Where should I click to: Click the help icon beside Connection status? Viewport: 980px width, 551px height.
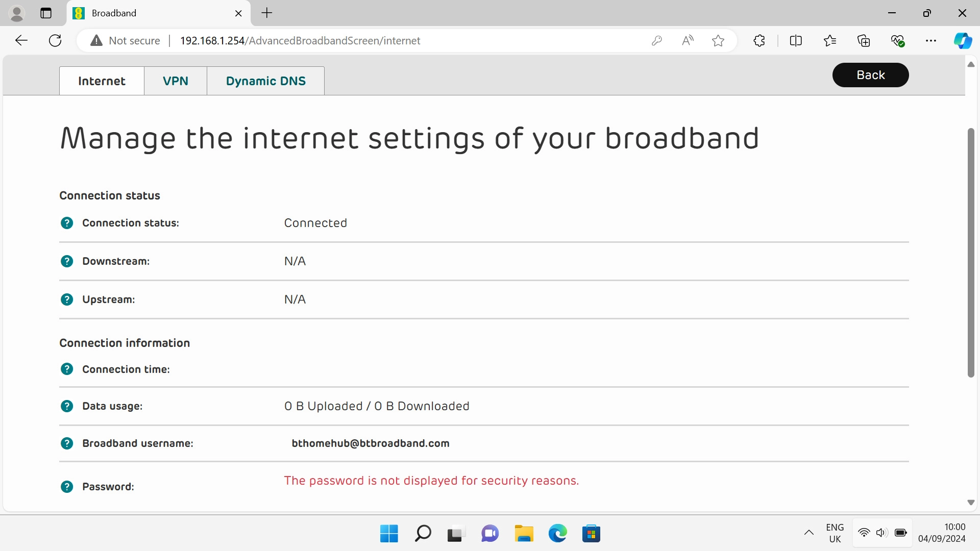(67, 223)
